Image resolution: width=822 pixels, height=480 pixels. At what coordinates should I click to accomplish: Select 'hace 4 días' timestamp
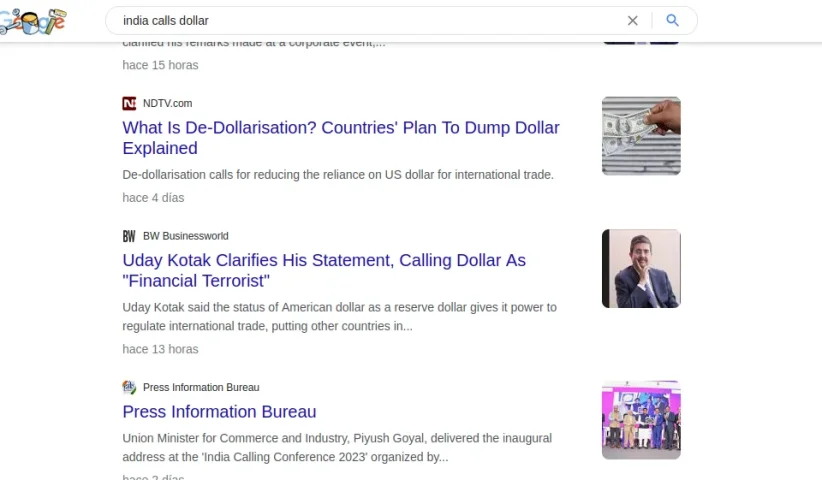pos(153,198)
